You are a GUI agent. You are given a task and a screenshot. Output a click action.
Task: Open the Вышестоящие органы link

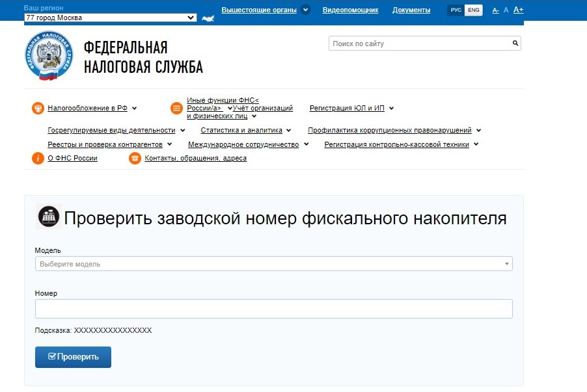tap(259, 10)
